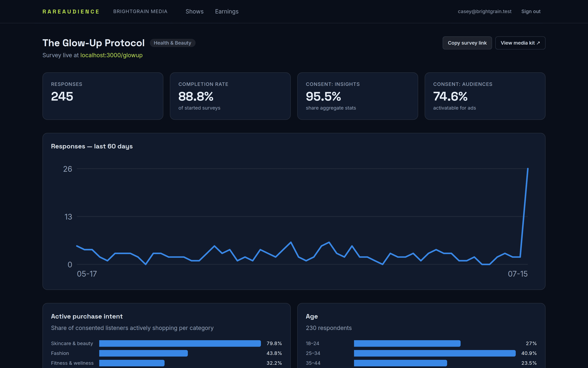Click the 95.5% consent insights value
588x368 pixels.
pyautogui.click(x=323, y=96)
